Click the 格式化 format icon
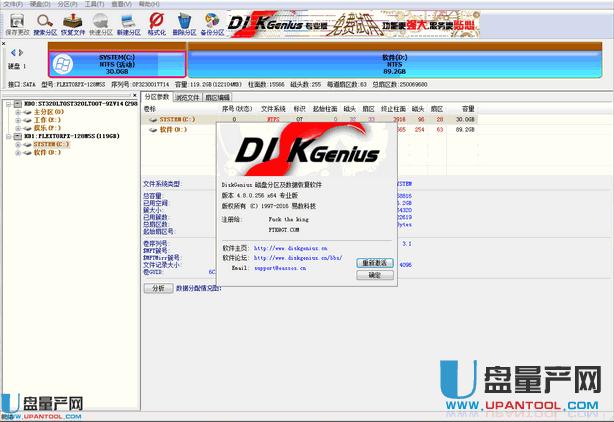This screenshot has width=614, height=422. pos(156,22)
